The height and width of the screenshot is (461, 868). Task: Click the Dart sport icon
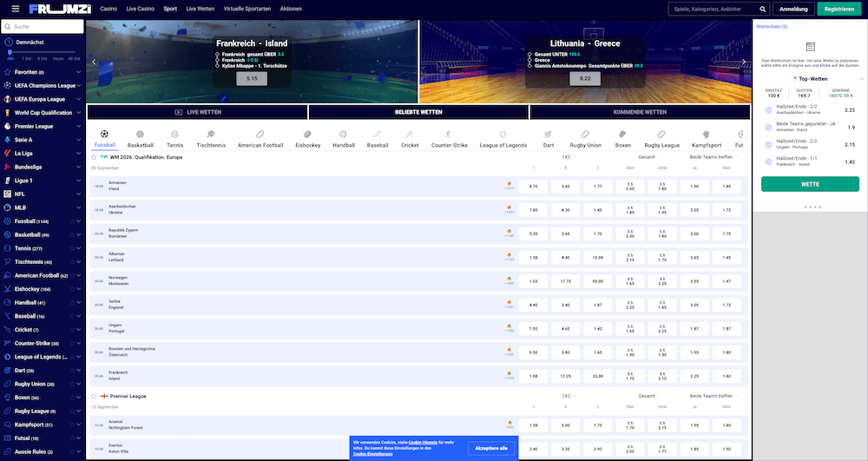[548, 135]
